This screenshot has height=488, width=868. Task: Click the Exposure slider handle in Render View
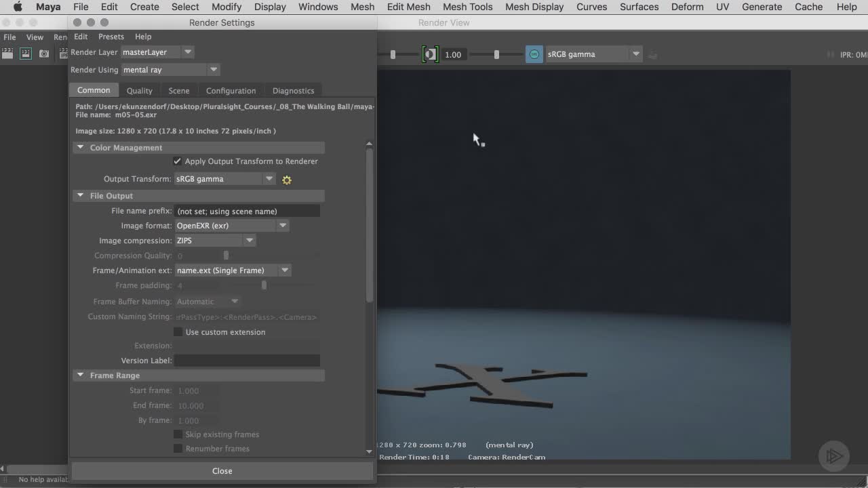(393, 54)
